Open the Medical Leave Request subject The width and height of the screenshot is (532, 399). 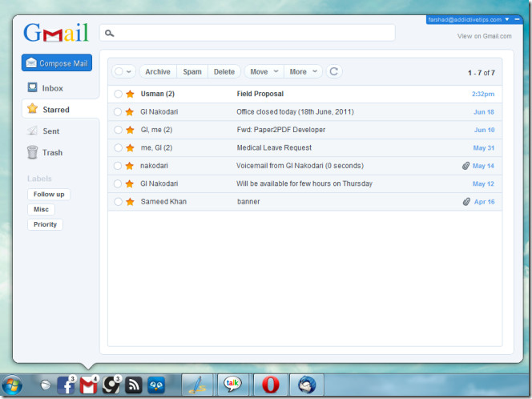click(274, 148)
